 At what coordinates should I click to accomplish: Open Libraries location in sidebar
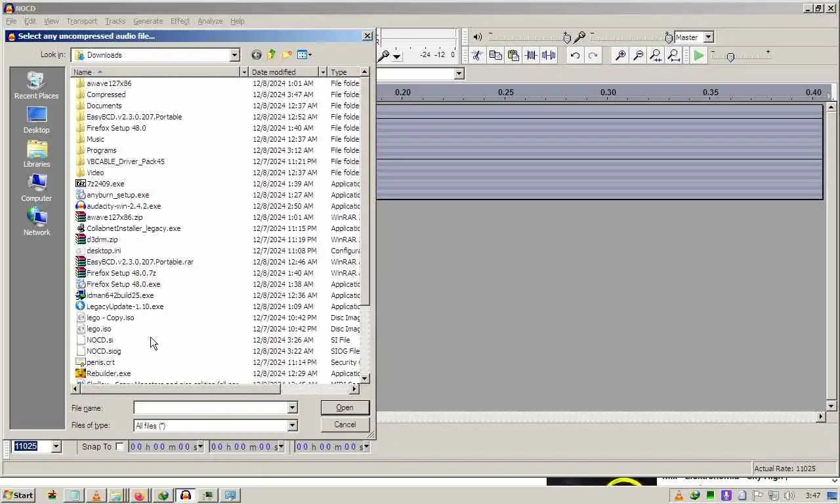tap(37, 154)
